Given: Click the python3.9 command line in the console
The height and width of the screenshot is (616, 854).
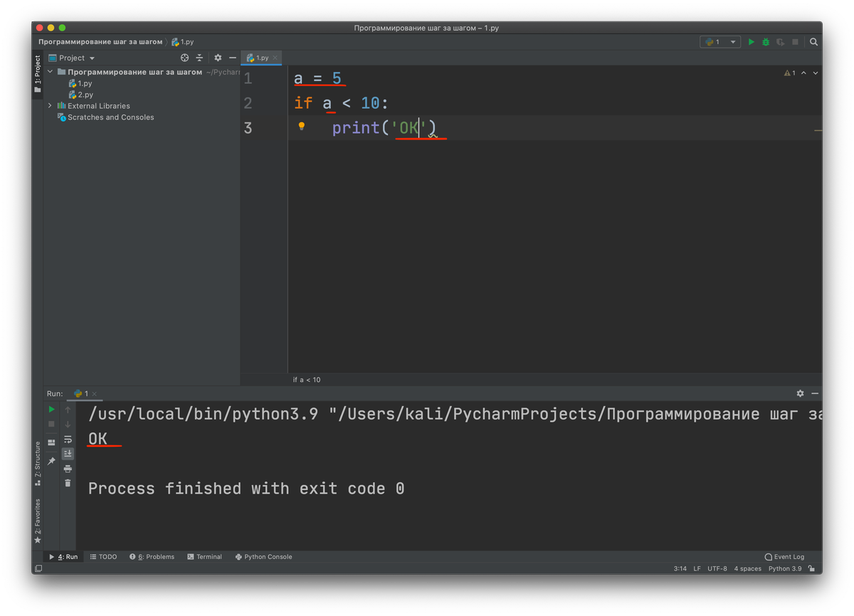Looking at the screenshot, I should pos(455,414).
